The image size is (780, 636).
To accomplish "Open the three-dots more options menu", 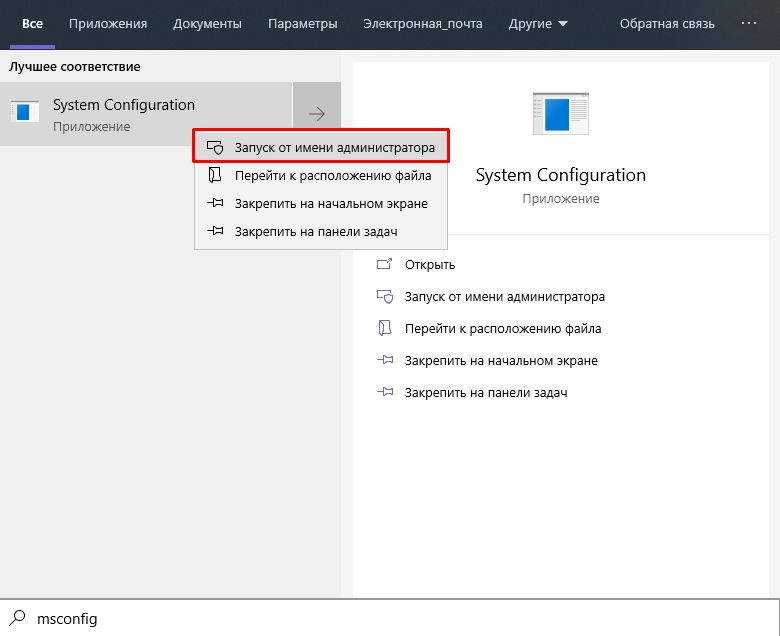I will point(749,23).
